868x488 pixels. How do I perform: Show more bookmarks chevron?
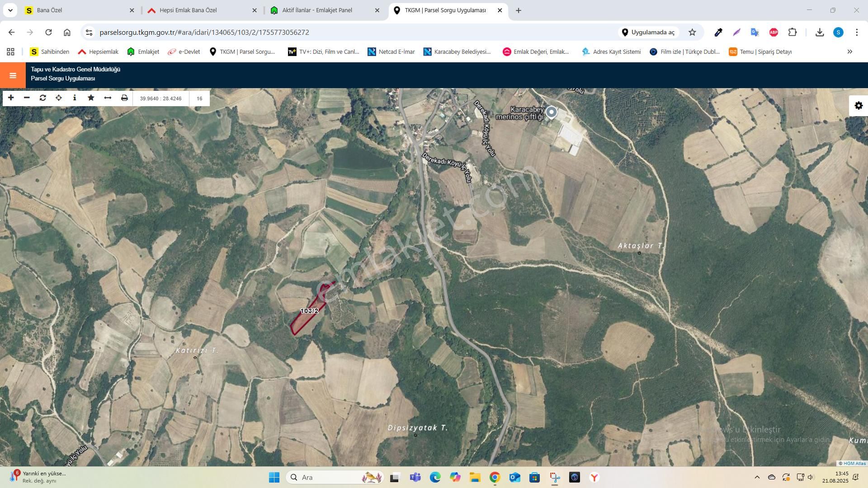tap(849, 52)
